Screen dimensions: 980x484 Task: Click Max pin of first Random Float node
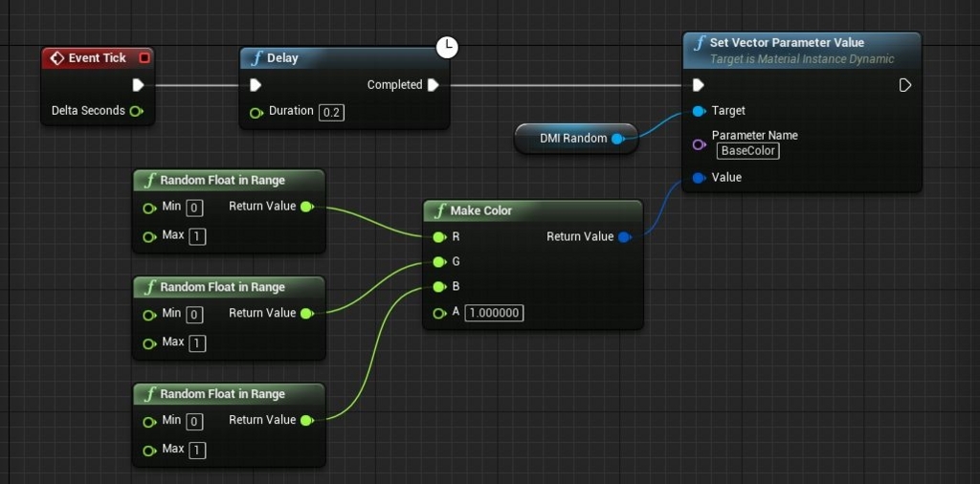pyautogui.click(x=149, y=237)
